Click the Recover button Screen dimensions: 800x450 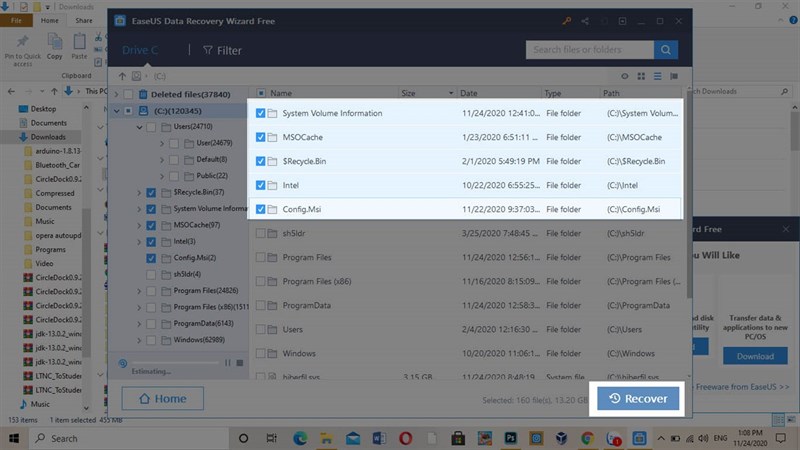coord(639,398)
